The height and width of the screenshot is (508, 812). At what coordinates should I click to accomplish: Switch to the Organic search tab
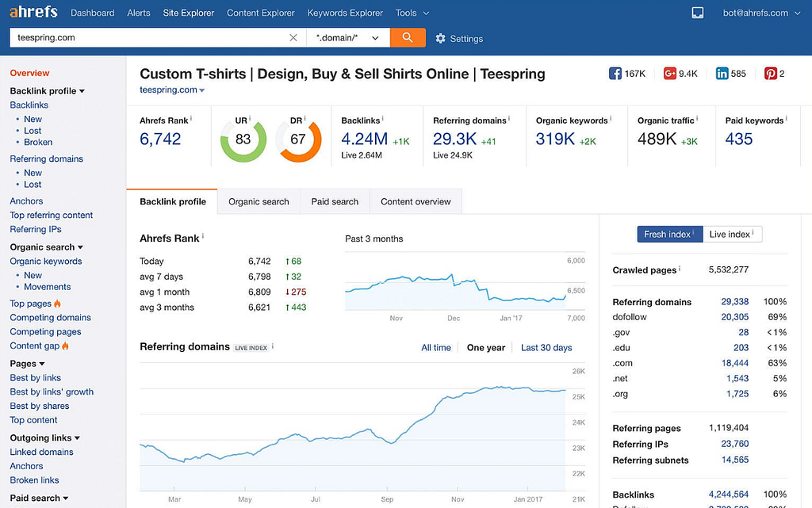point(259,201)
